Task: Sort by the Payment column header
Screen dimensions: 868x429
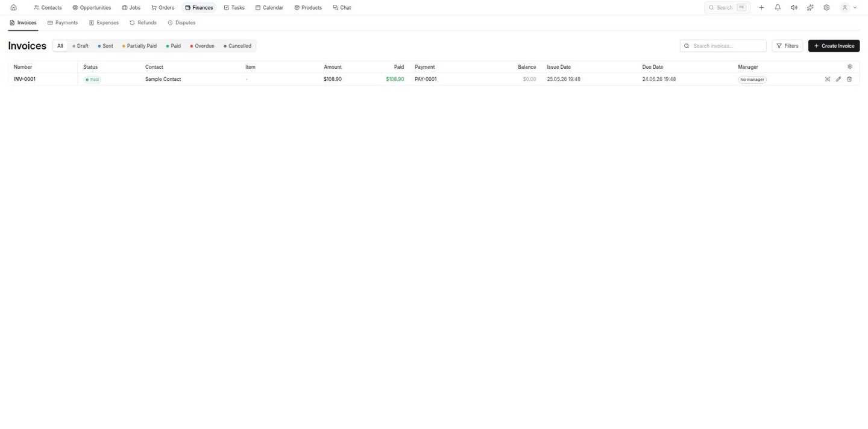Action: pos(424,67)
